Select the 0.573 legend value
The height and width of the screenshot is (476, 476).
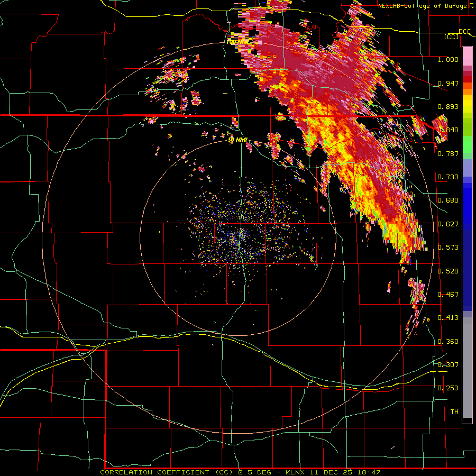[x=448, y=248]
